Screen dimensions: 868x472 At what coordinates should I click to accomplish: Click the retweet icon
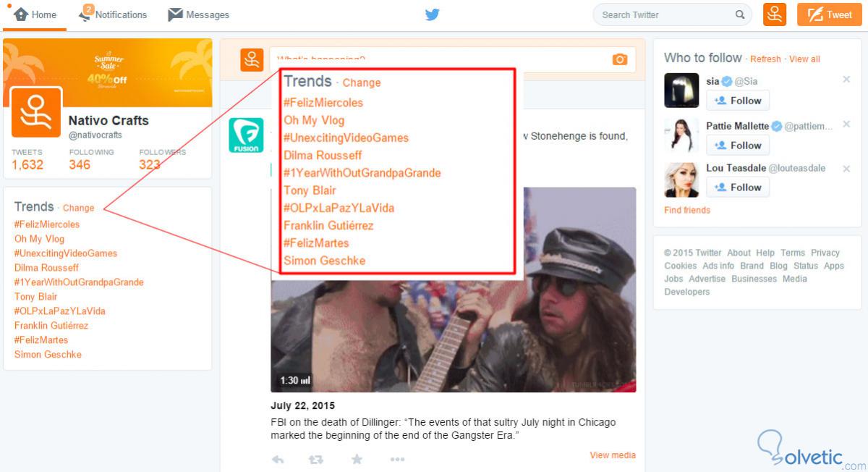click(x=316, y=459)
